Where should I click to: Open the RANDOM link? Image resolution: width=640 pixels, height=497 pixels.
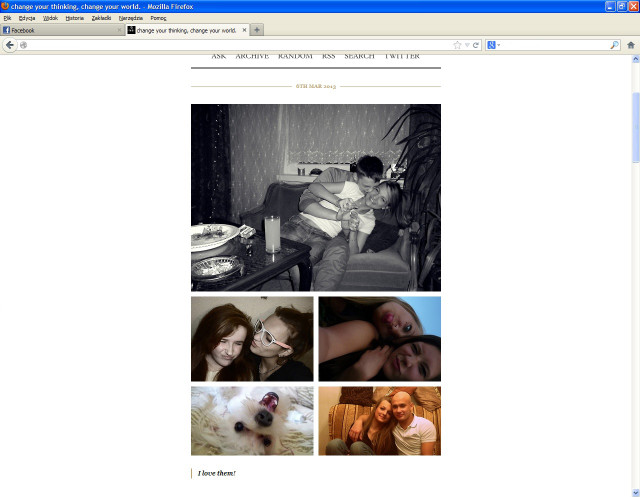tap(295, 56)
